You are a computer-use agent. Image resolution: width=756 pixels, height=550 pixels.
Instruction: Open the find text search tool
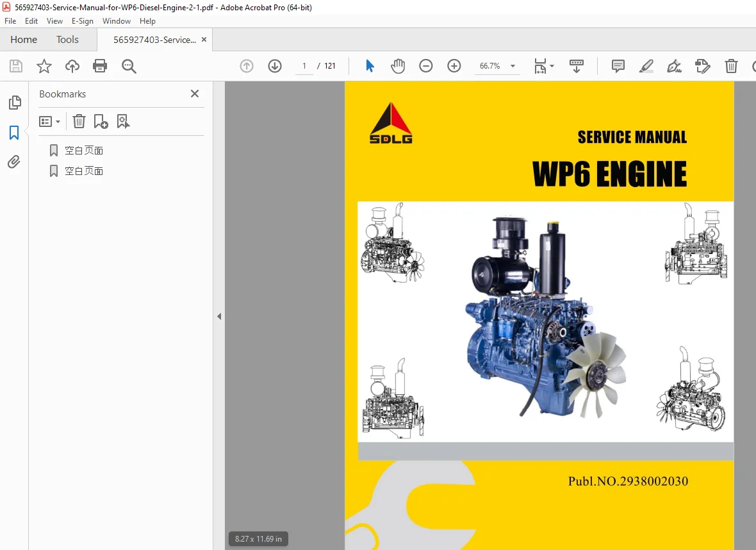pos(129,66)
